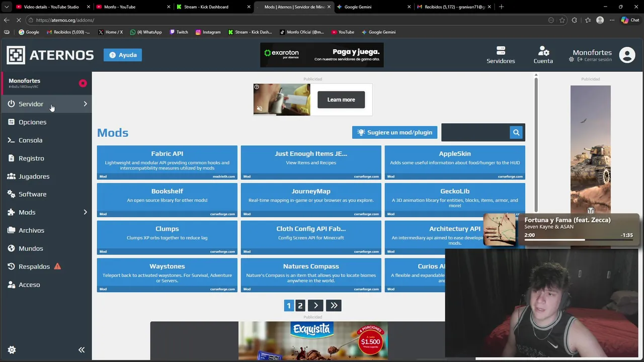Viewport: 644px width, 362px height.
Task: Switch to Stream - Kick Dashboard tab
Action: (x=212, y=7)
